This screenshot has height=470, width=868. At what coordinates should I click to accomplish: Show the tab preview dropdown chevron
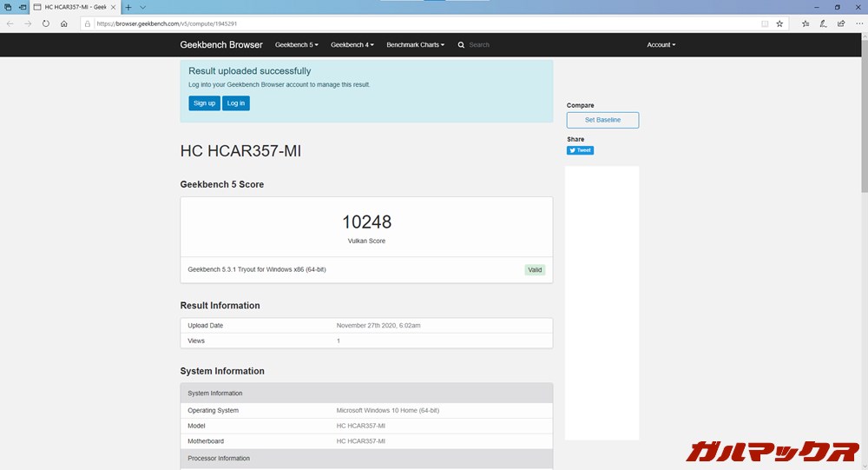143,7
